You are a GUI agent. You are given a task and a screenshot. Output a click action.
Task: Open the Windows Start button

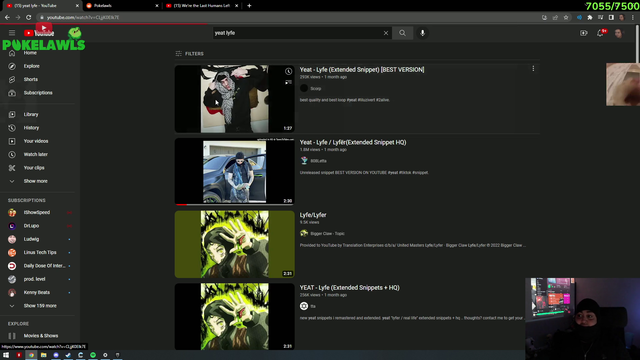point(6,355)
